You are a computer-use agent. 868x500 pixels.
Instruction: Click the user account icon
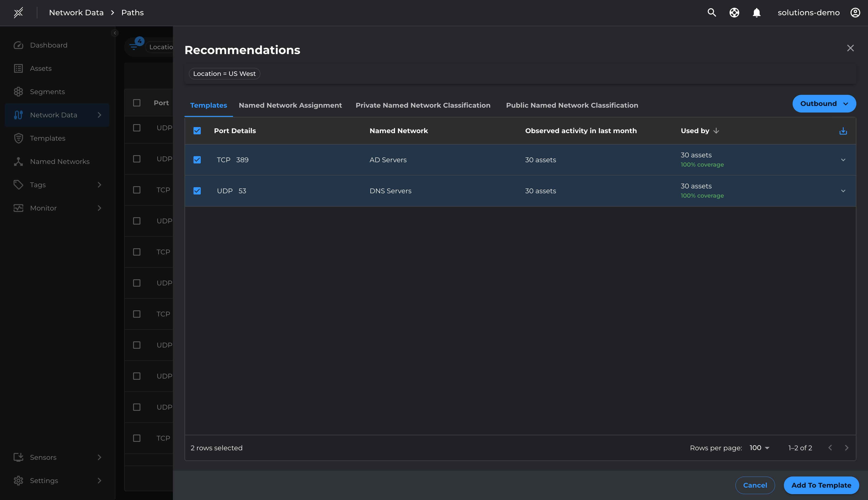pos(855,12)
